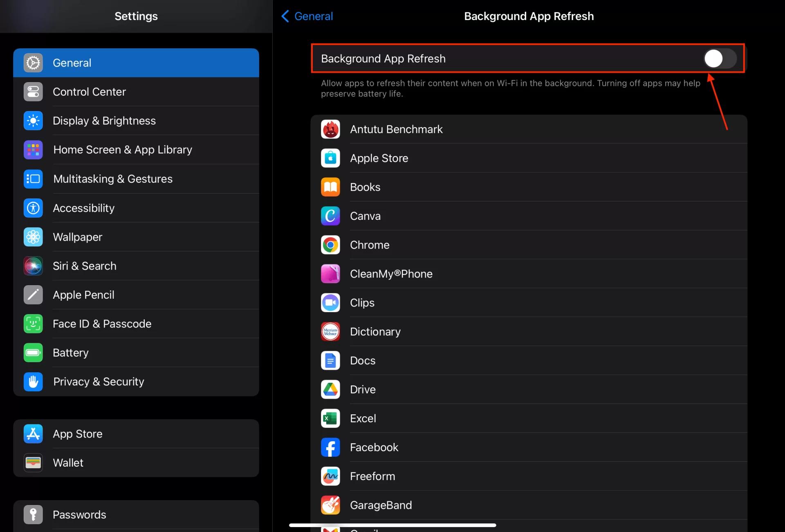Viewport: 785px width, 532px height.
Task: Select General in the settings sidebar
Action: click(136, 63)
